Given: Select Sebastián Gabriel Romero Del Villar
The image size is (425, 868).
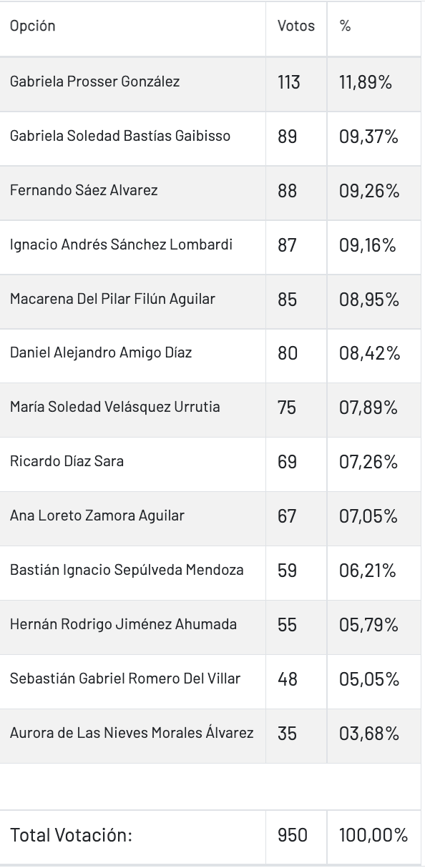Looking at the screenshot, I should [x=125, y=679].
